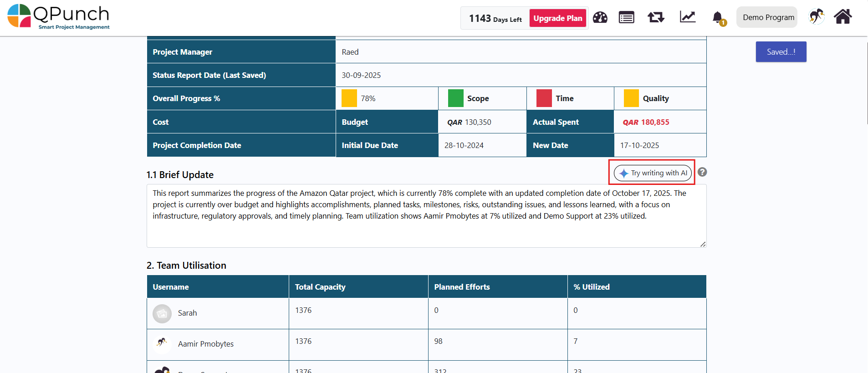Viewport: 868px width, 373px height.
Task: Click the Saved..! button
Action: click(781, 52)
